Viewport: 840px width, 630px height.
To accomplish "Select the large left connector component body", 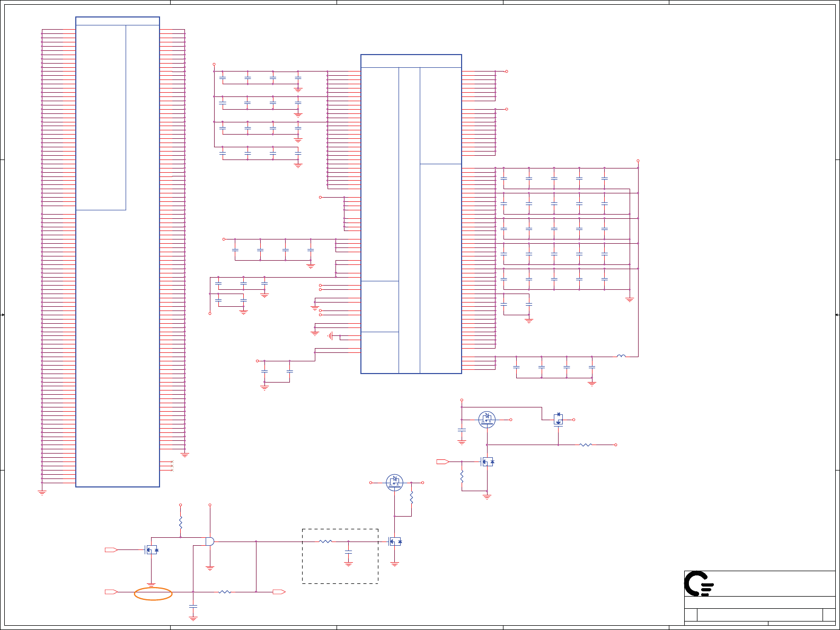I will (118, 252).
